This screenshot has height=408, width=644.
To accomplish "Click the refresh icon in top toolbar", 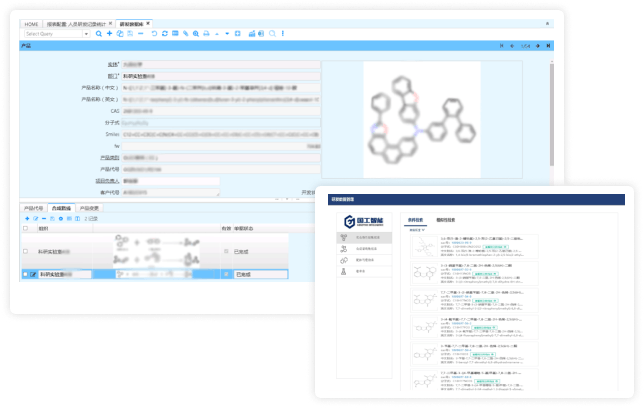I will (164, 33).
